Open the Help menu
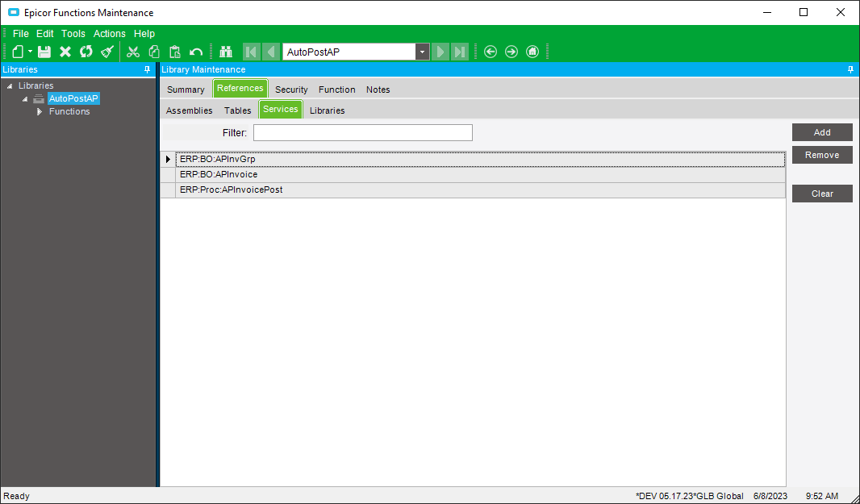The image size is (860, 504). click(x=144, y=33)
